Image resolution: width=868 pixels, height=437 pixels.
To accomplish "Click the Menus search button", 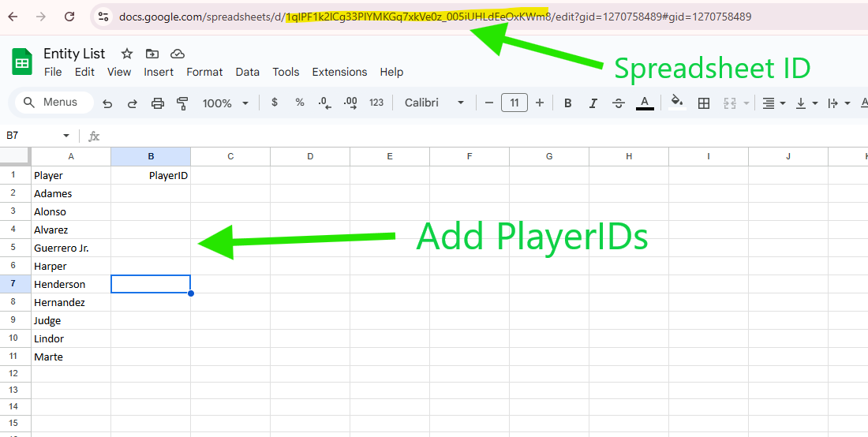I will [51, 103].
